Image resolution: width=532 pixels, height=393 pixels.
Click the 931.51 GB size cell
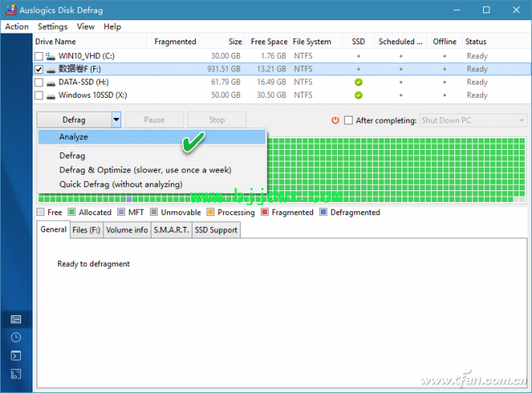(x=224, y=69)
